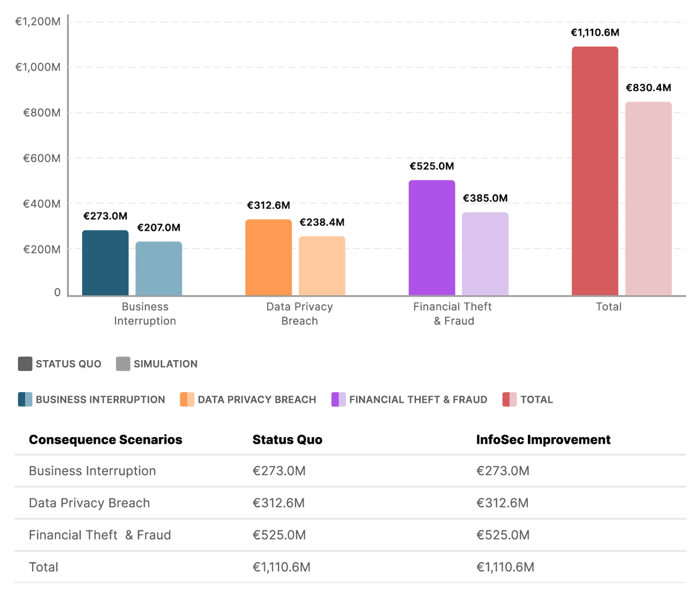Viewport: 700px width, 597px height.
Task: Click Financial Theft & Fraud legend swatch
Action: tap(338, 400)
